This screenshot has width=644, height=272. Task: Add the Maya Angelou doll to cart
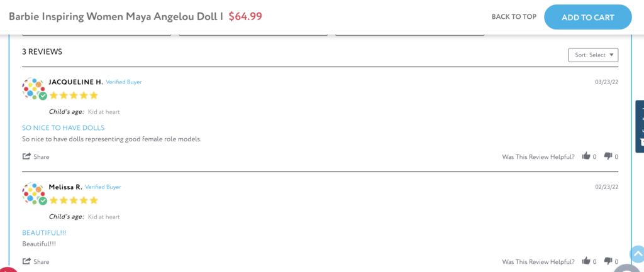pyautogui.click(x=588, y=17)
